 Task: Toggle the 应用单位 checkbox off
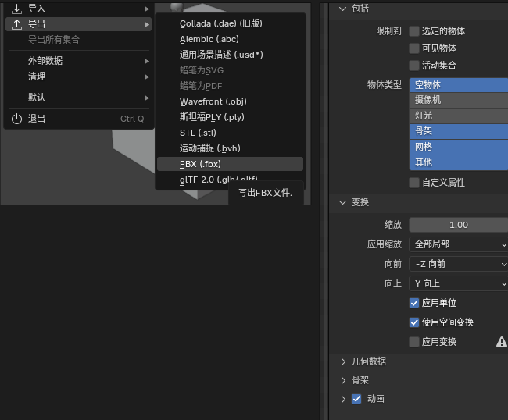click(x=414, y=303)
